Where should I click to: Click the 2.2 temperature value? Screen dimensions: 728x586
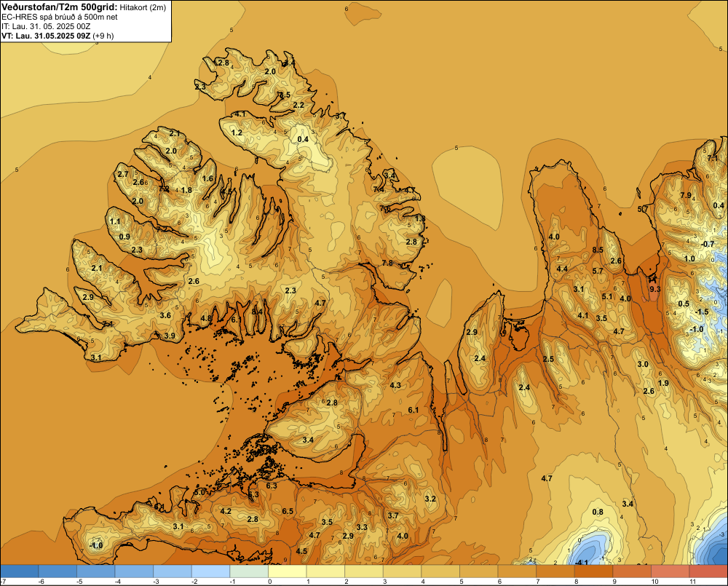point(298,105)
